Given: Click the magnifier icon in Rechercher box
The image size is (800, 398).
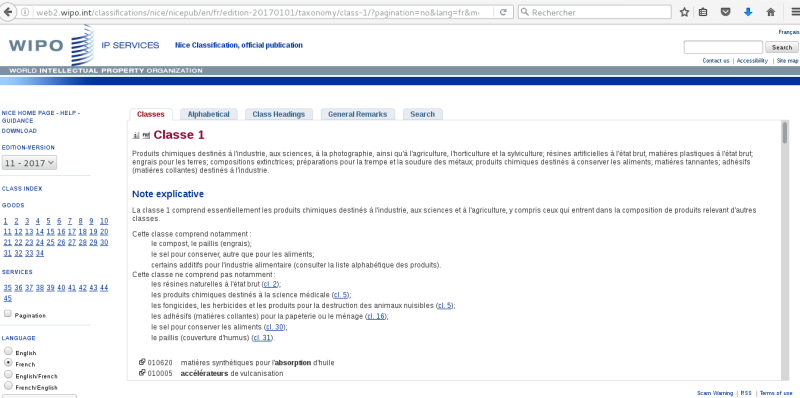Looking at the screenshot, I should coord(524,12).
